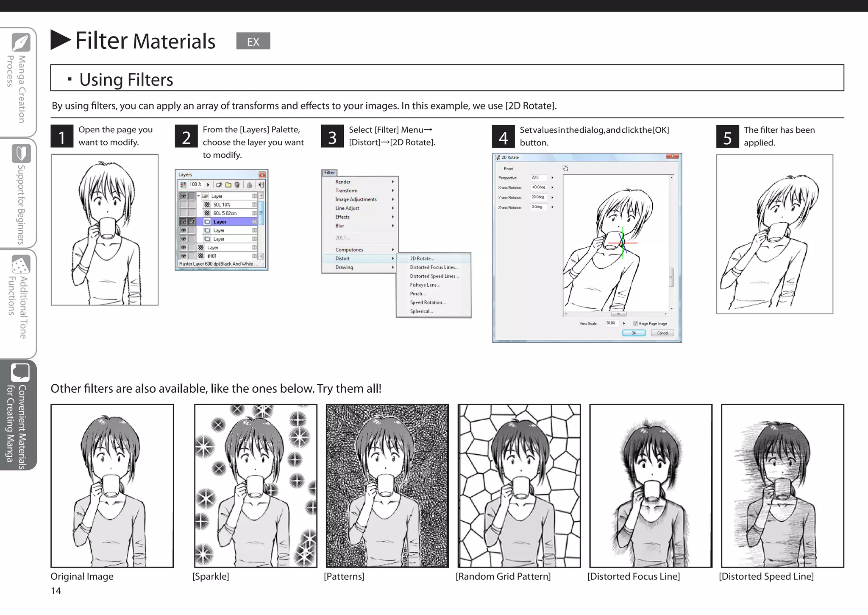Click the View Scale field 30.0%
Image resolution: width=868 pixels, height=615 pixels.
[x=612, y=323]
